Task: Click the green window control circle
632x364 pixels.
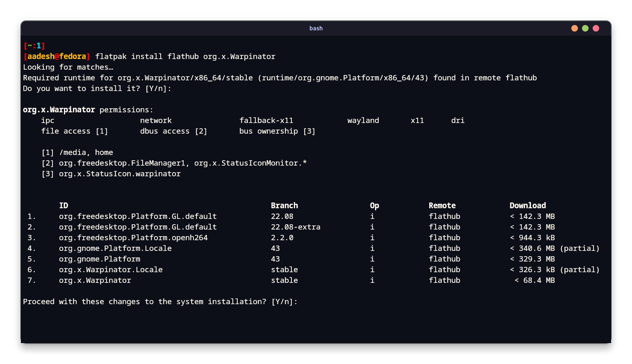Action: (x=585, y=28)
